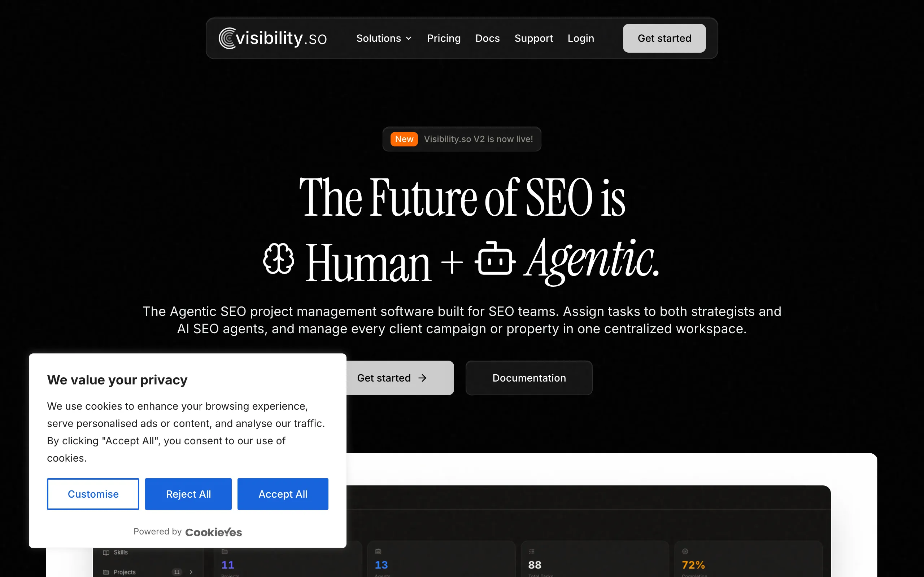Screen dimensions: 924x577
Task: Open the Pricing nav item
Action: point(444,38)
